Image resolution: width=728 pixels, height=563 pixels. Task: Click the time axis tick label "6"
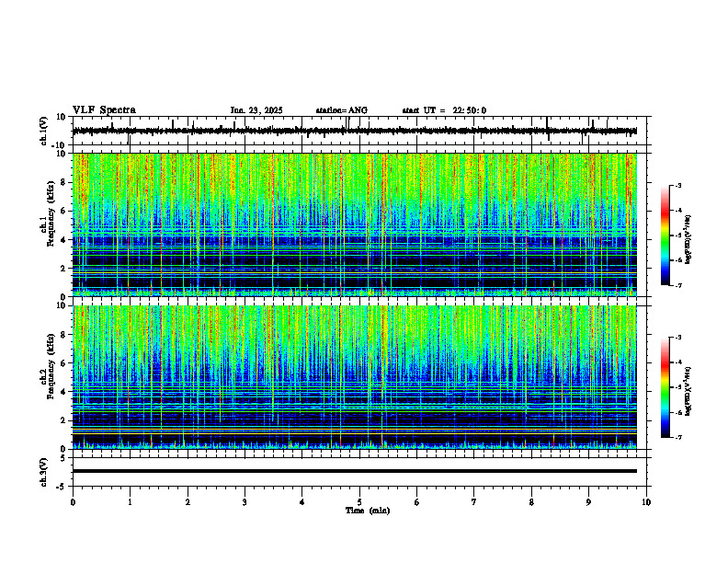417,502
